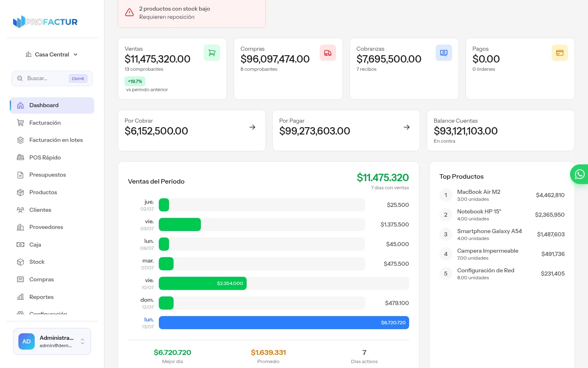
Task: Click the lun. 13/07 blue bar
Action: (284, 323)
